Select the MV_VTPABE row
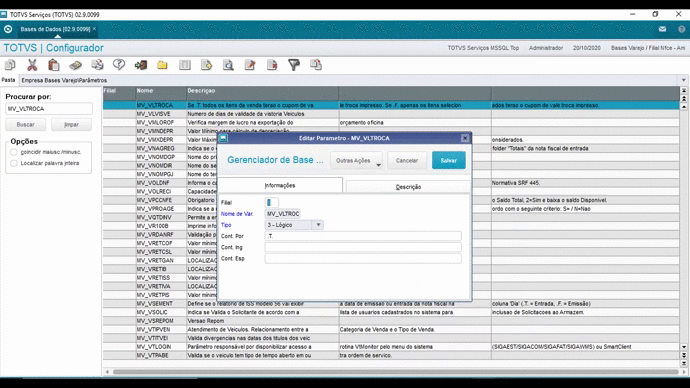The image size is (690, 388). click(391, 355)
